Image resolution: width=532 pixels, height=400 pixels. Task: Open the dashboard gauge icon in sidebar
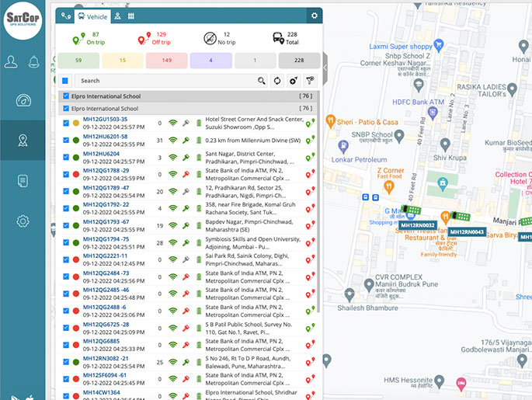click(23, 100)
